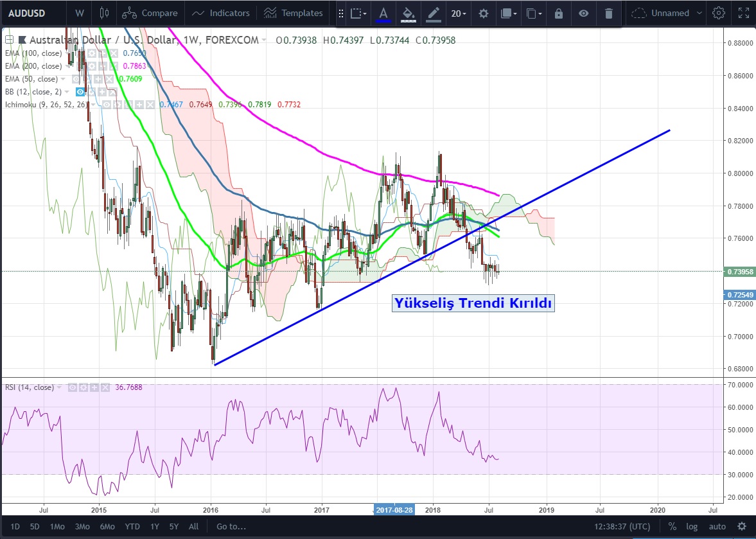Open chart properties gear at top right
The width and height of the screenshot is (756, 539).
tap(719, 13)
